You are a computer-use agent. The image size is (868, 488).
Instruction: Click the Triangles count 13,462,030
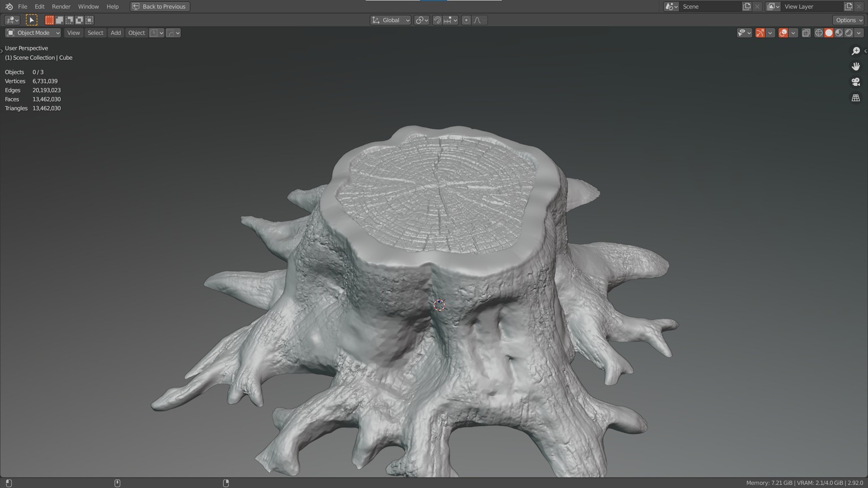(x=46, y=108)
